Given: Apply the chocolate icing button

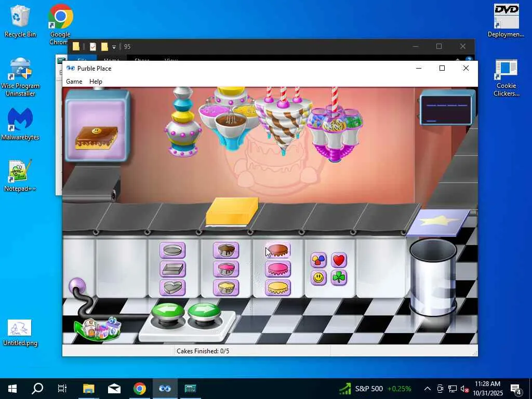Looking at the screenshot, I should [278, 250].
